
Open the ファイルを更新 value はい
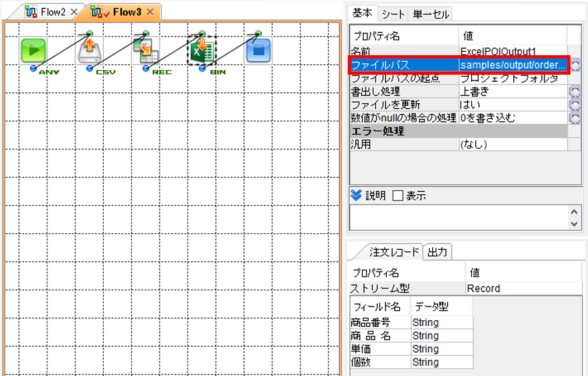coord(513,105)
